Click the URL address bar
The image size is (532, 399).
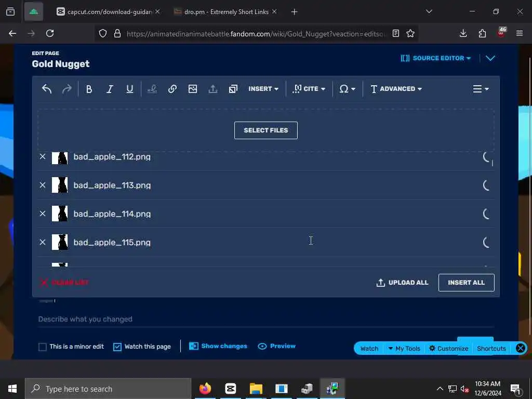point(256,34)
